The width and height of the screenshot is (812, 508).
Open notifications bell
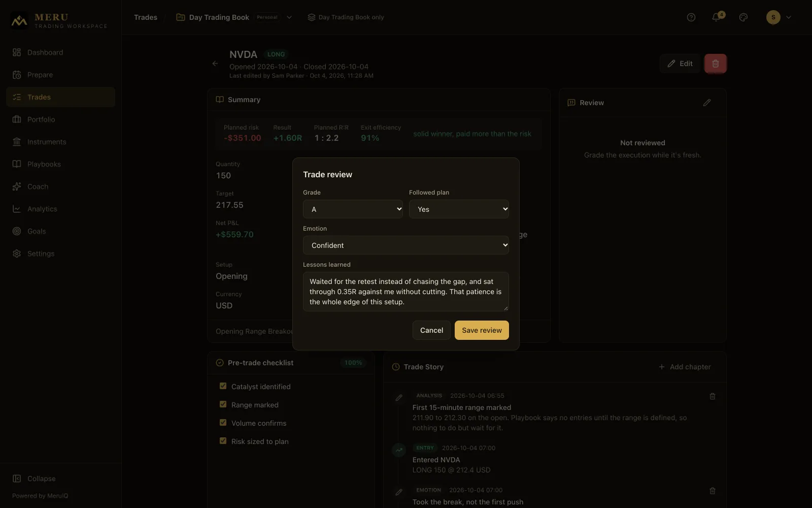coord(716,17)
